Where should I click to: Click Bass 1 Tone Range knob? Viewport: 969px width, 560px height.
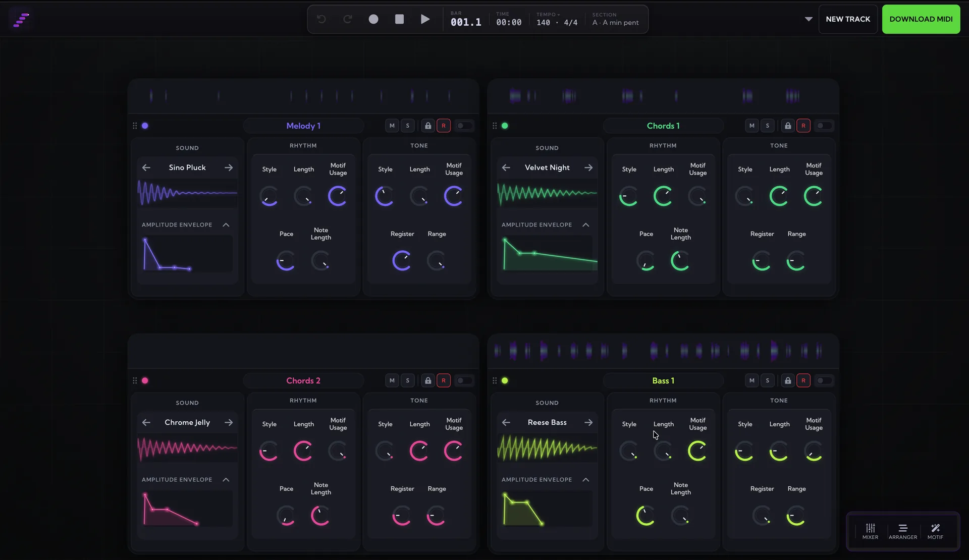pyautogui.click(x=796, y=516)
